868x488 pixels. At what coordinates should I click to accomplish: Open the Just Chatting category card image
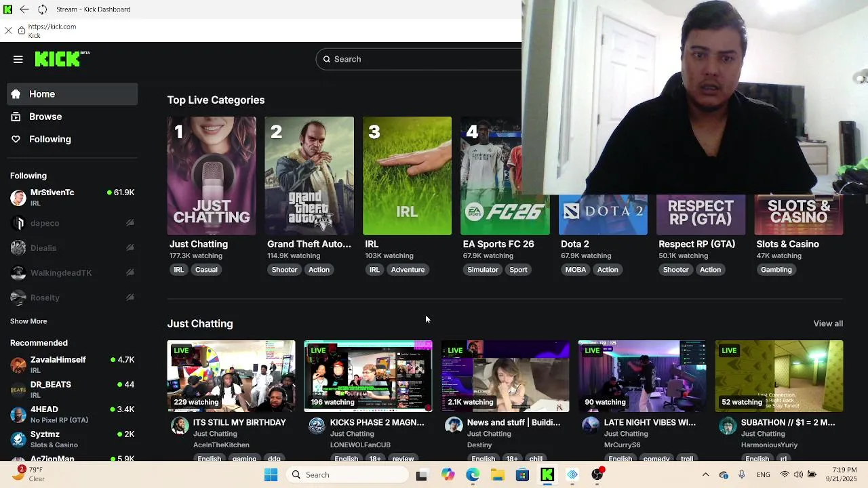(212, 176)
